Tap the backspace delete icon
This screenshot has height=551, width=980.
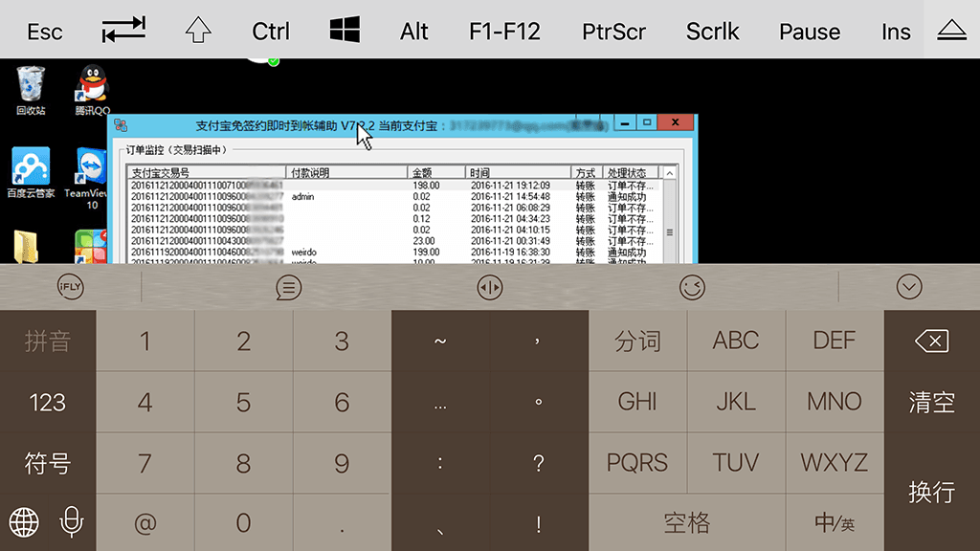tap(932, 342)
